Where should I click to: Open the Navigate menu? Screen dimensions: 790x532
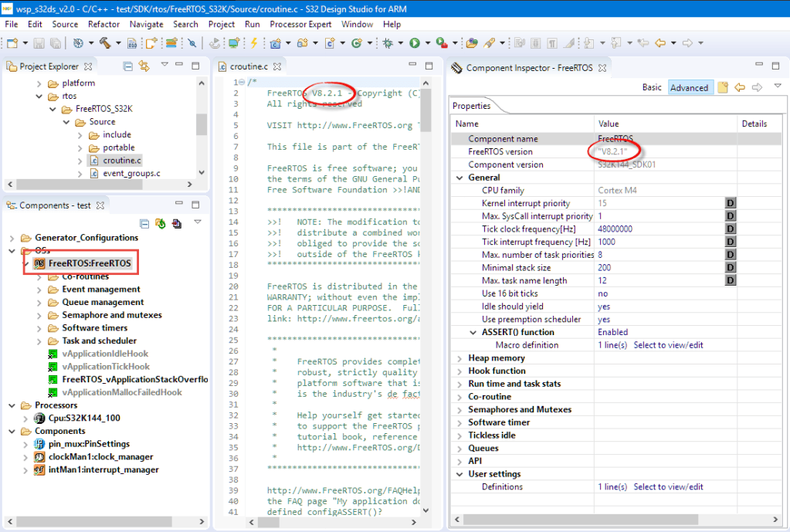[x=147, y=24]
